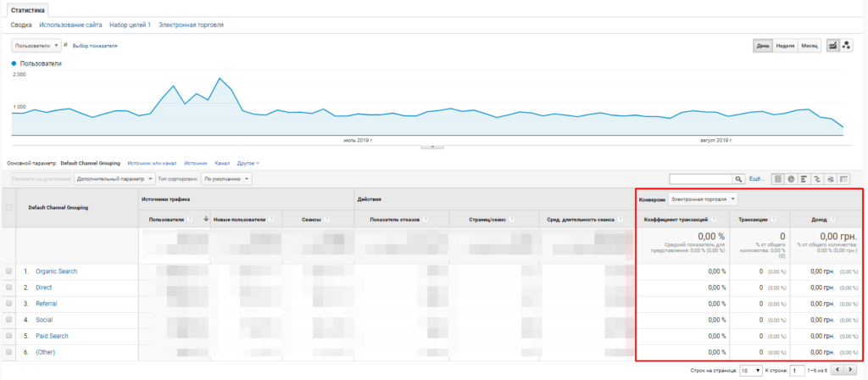Expand the Электронная торговля conversions dropdown
Screen dimensions: 868x380
703,198
